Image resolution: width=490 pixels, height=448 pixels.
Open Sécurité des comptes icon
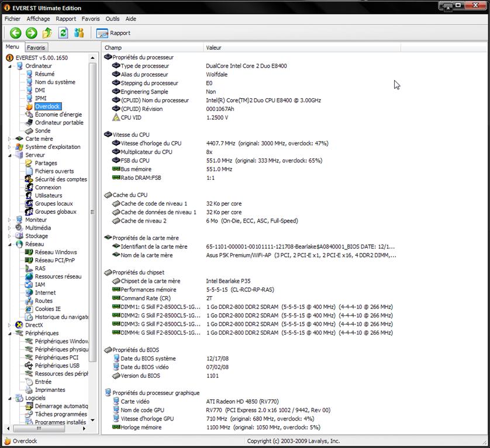[29, 179]
